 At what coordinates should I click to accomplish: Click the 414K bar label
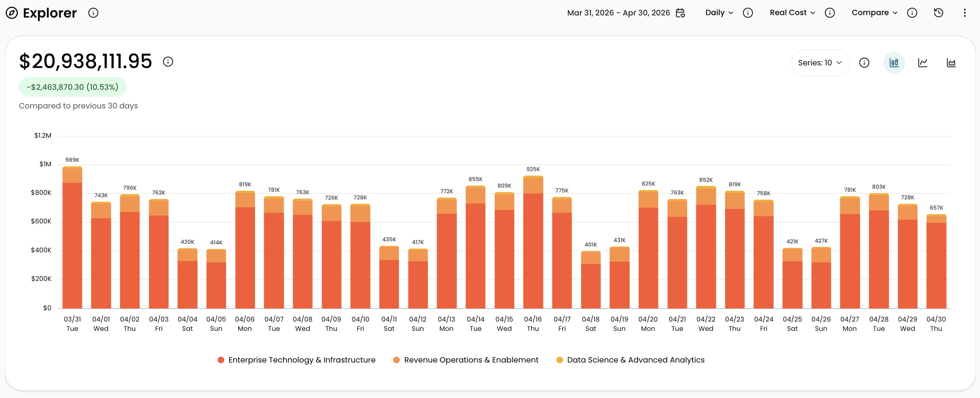point(216,243)
